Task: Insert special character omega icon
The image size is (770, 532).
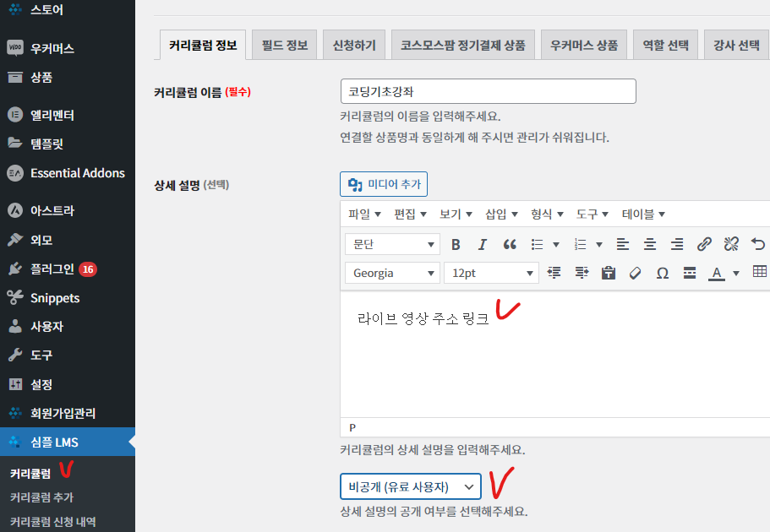Action: tap(663, 273)
